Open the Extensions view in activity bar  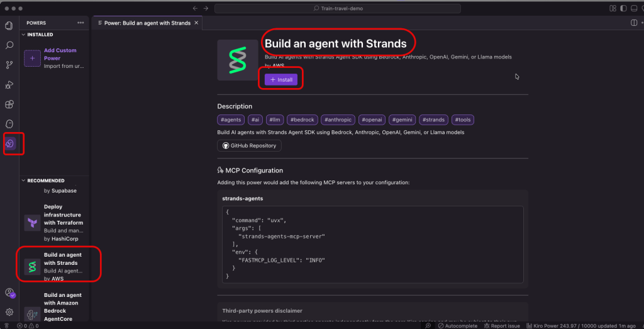click(9, 104)
